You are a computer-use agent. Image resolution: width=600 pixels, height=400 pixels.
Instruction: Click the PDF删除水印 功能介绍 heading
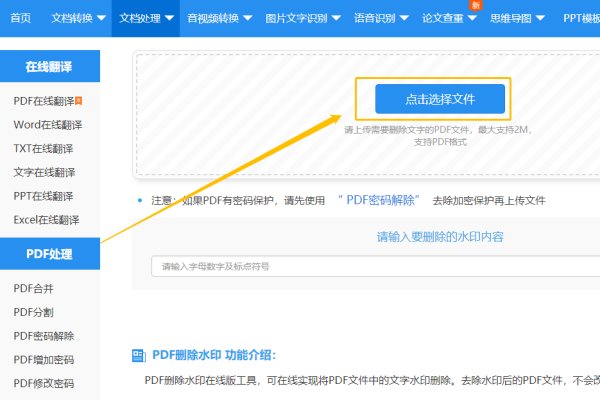214,355
